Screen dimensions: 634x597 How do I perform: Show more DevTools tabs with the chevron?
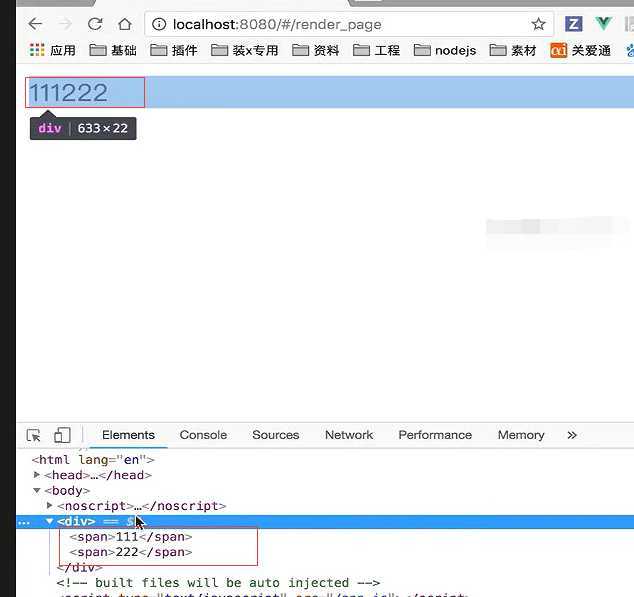tap(572, 435)
